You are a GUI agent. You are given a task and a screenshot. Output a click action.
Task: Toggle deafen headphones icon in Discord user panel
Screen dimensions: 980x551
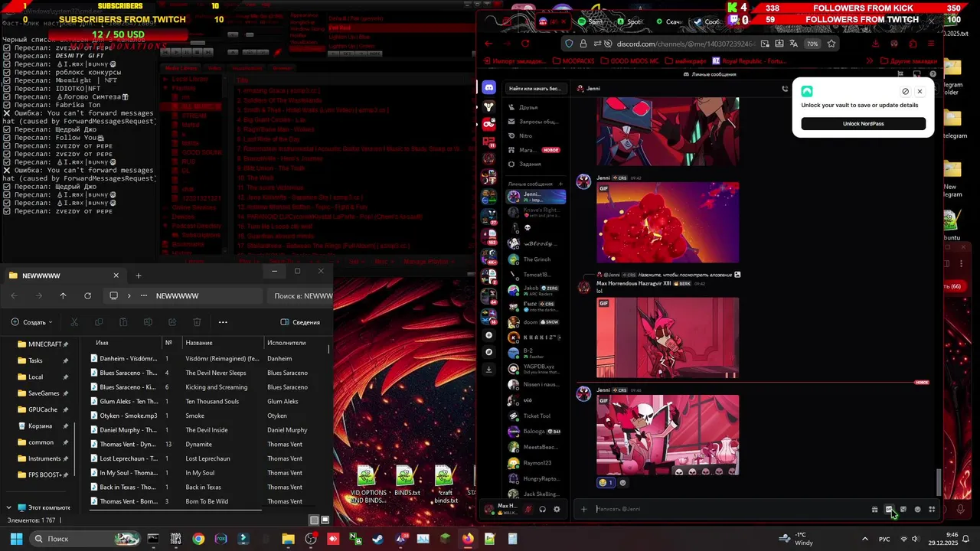point(543,509)
